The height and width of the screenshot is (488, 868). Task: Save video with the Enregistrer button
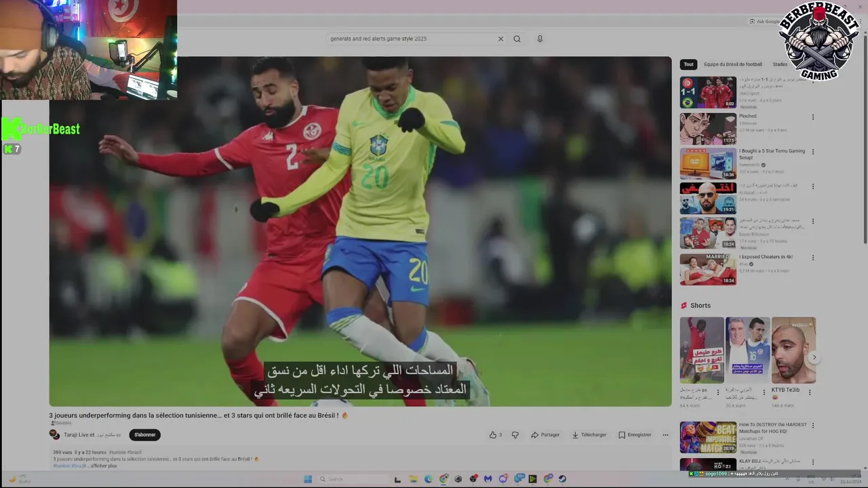tap(635, 435)
